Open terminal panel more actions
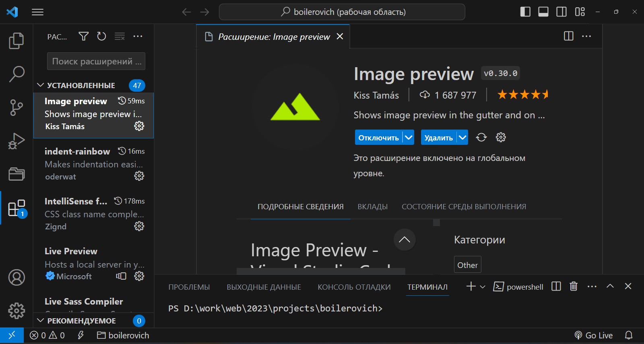 592,286
